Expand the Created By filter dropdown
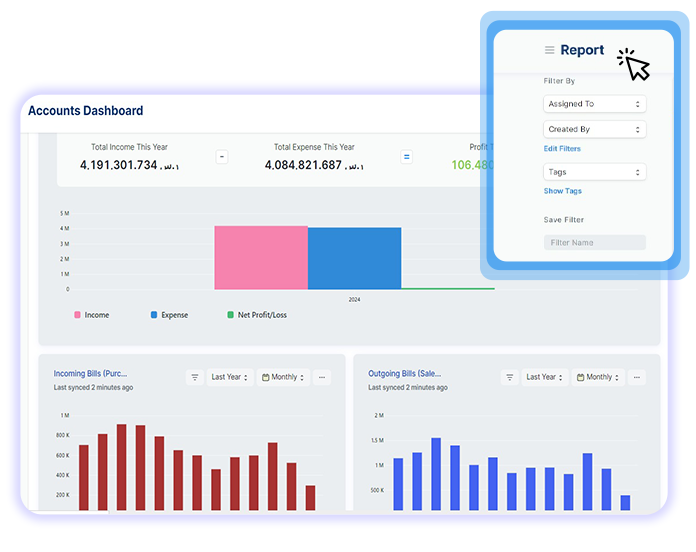This screenshot has height=552, width=696. pos(595,129)
